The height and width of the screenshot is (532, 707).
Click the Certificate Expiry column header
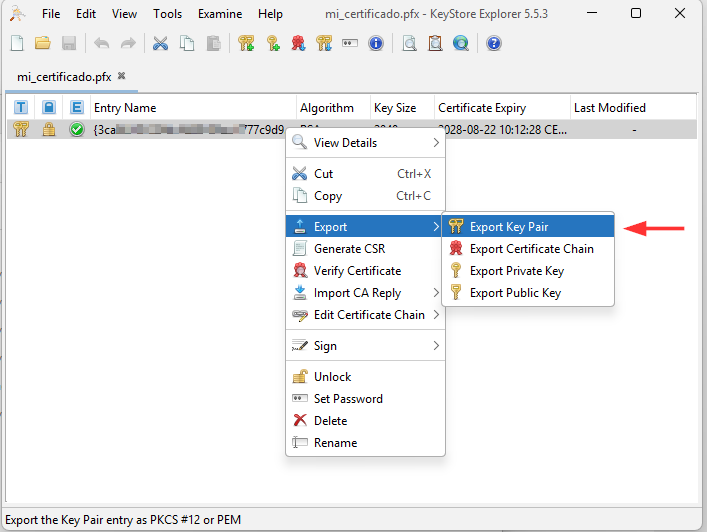coord(481,108)
